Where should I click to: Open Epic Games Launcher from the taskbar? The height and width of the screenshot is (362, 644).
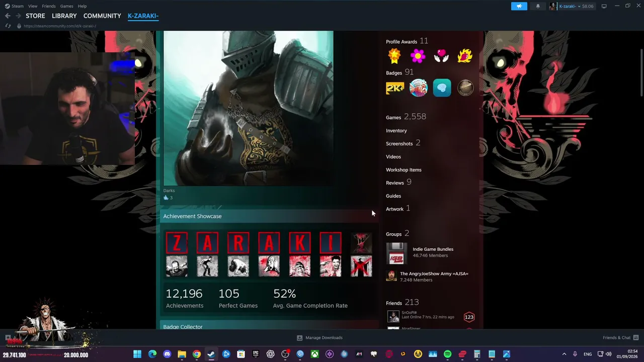[x=256, y=354]
